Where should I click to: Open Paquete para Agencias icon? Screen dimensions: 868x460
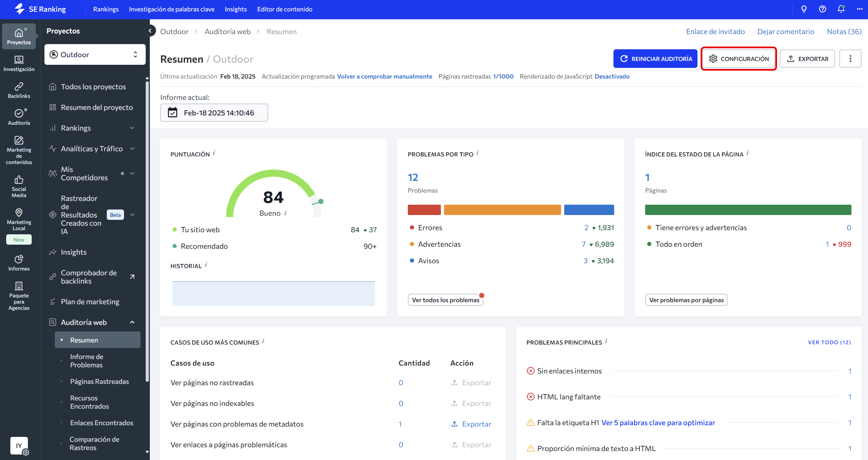[19, 296]
